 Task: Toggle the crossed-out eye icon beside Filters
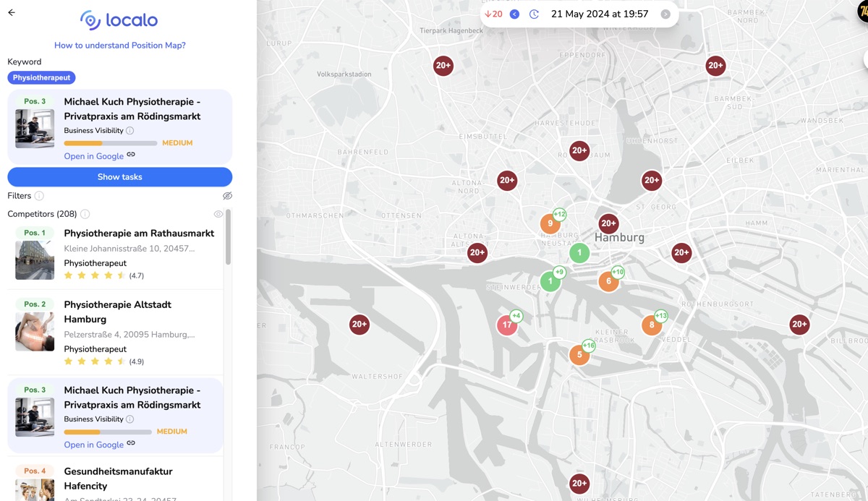(x=227, y=196)
